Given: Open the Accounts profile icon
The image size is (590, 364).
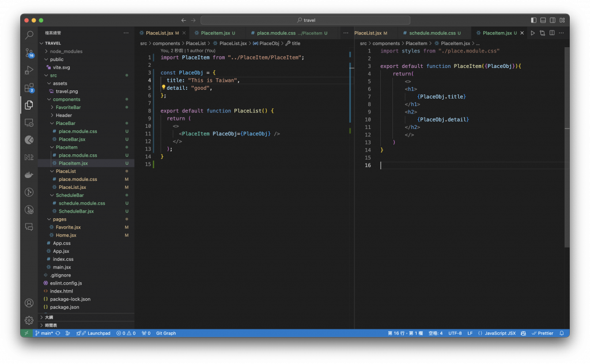Looking at the screenshot, I should (29, 303).
